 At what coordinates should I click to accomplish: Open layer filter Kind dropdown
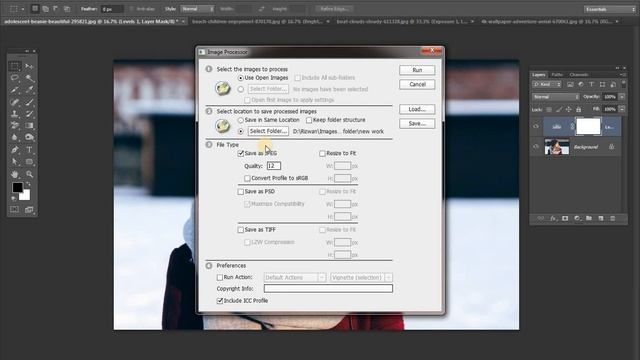[547, 84]
